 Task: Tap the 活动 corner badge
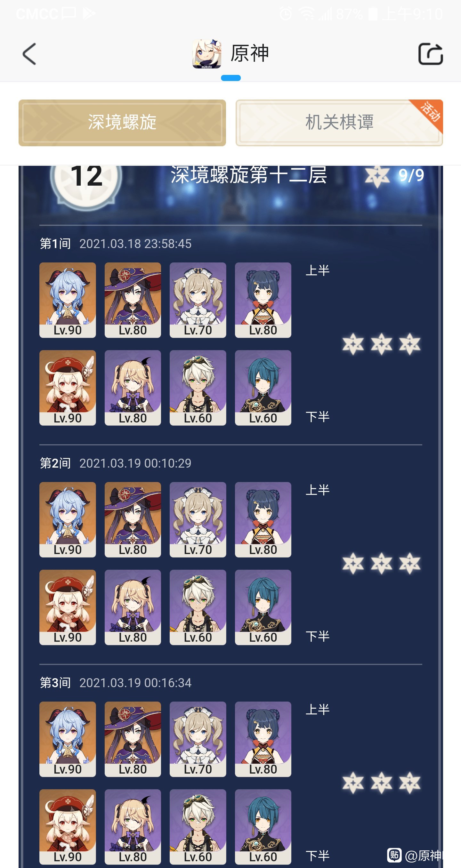point(429,112)
